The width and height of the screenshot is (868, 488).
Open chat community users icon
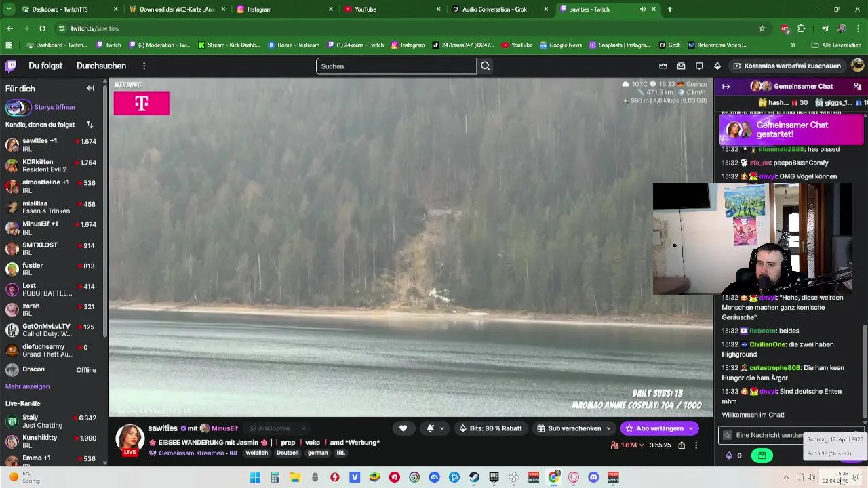point(857,87)
